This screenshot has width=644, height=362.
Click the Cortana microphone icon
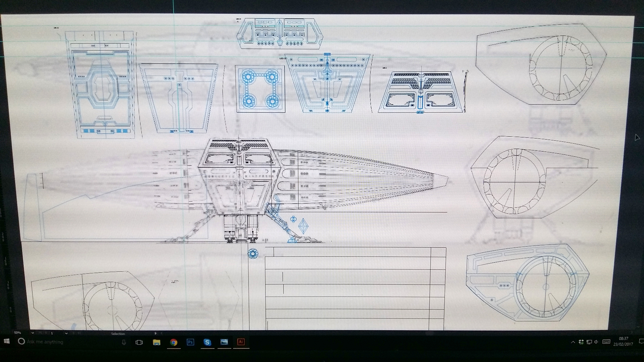[124, 342]
